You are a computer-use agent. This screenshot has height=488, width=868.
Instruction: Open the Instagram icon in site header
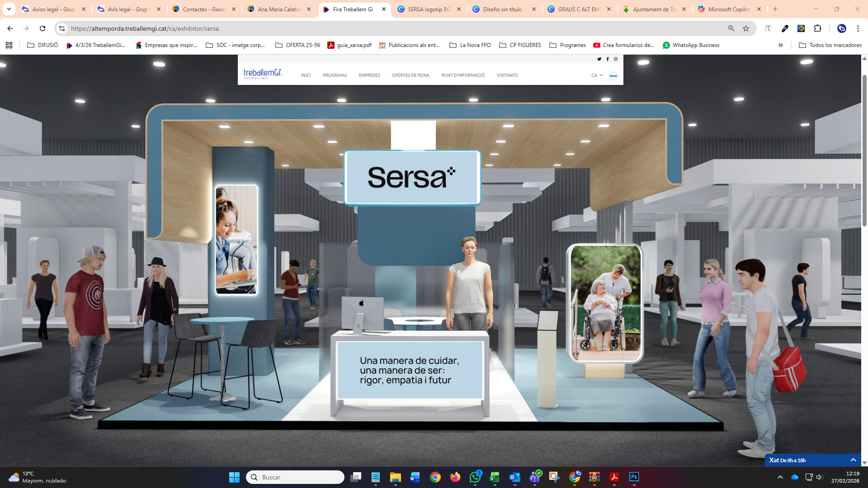(x=616, y=59)
